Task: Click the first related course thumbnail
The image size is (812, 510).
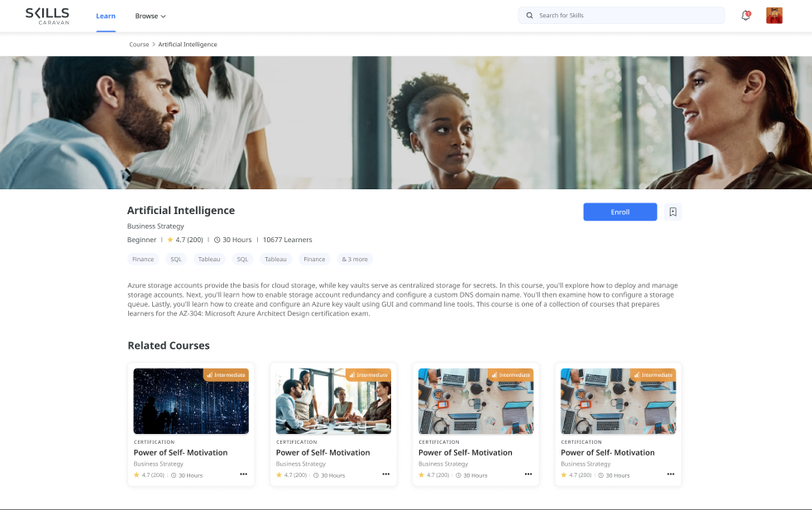Action: click(191, 400)
